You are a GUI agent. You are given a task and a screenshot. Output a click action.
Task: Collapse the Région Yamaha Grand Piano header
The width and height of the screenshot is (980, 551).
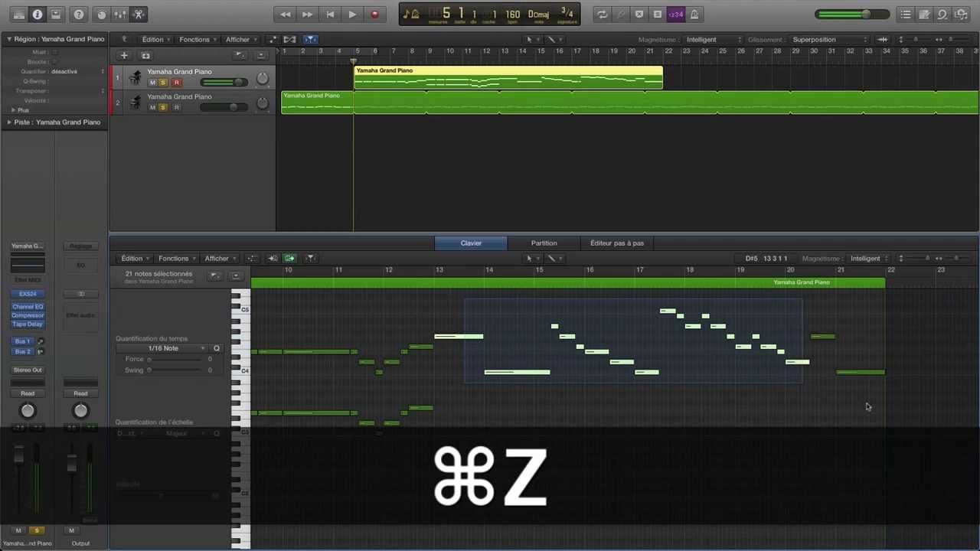9,39
